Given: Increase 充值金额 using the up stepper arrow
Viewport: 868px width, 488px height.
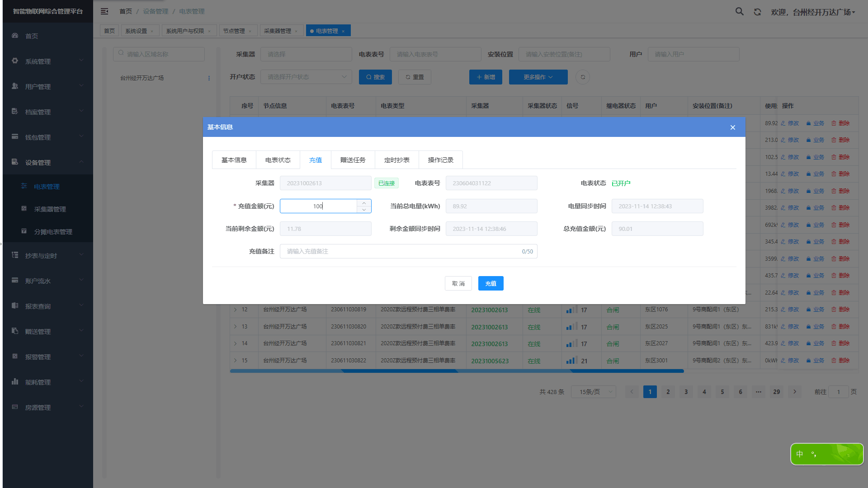Looking at the screenshot, I should click(364, 203).
